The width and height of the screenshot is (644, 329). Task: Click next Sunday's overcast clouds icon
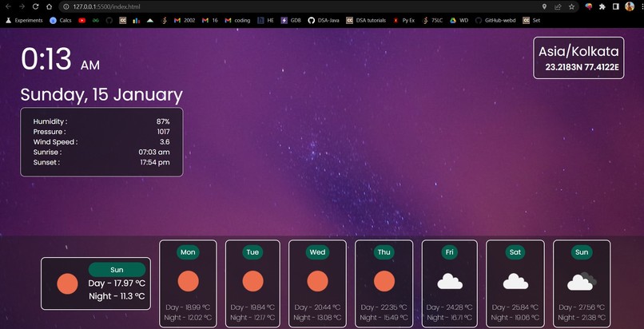[x=582, y=281]
